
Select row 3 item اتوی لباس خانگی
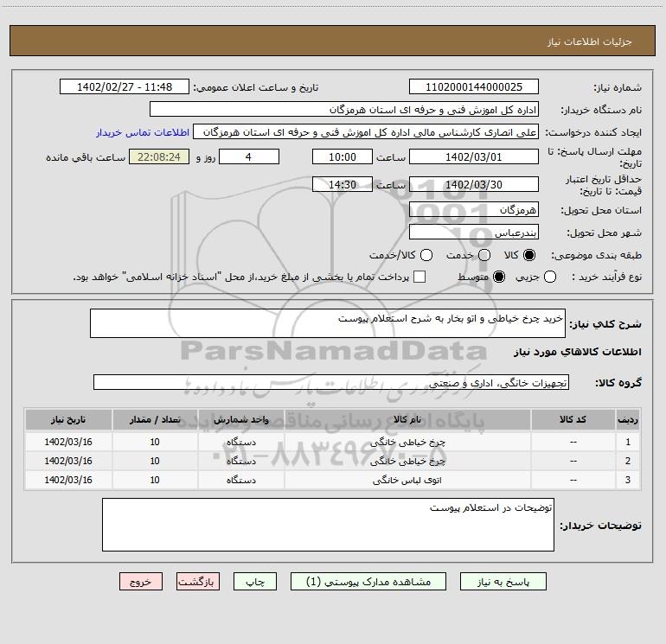pos(407,480)
